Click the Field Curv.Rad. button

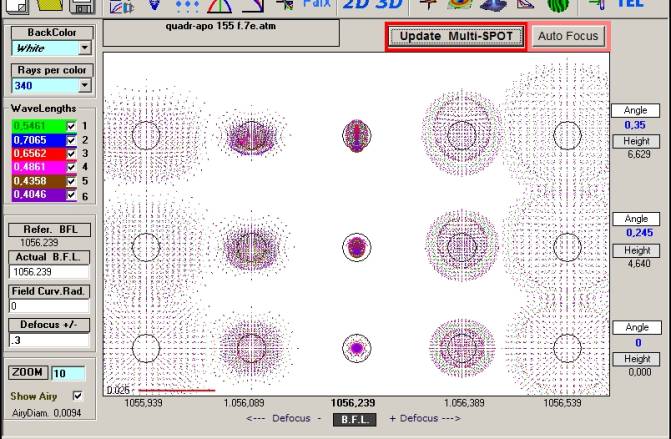[x=49, y=291]
